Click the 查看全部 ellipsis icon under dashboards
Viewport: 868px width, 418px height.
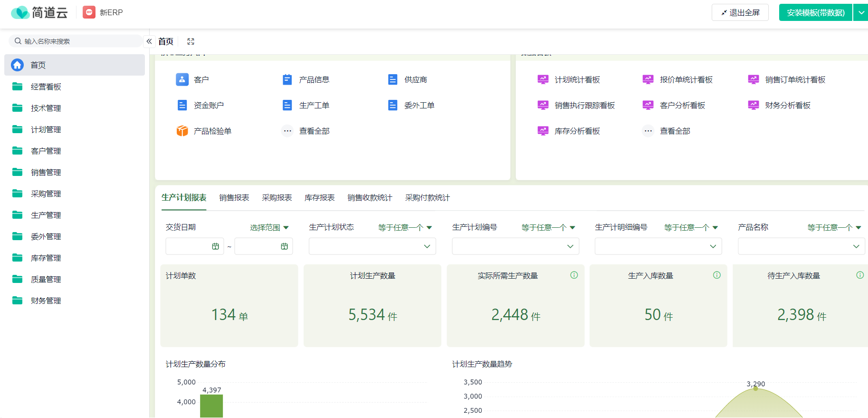tap(648, 131)
